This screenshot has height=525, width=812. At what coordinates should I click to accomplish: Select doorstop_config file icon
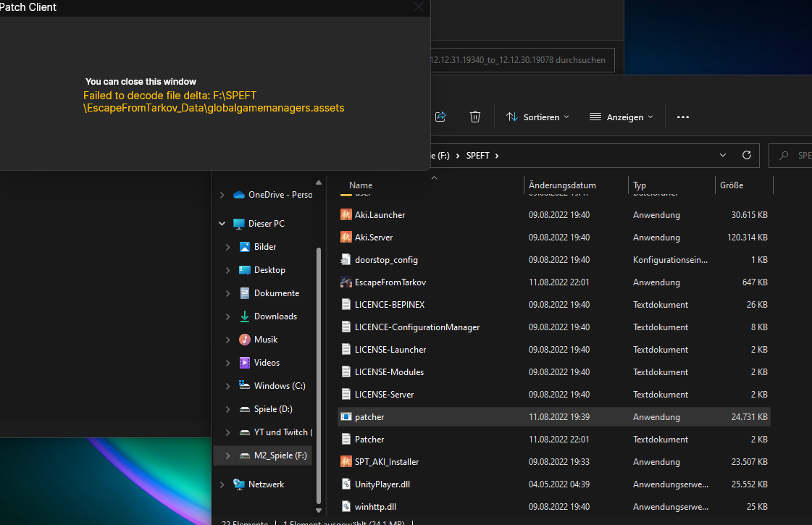(x=346, y=259)
